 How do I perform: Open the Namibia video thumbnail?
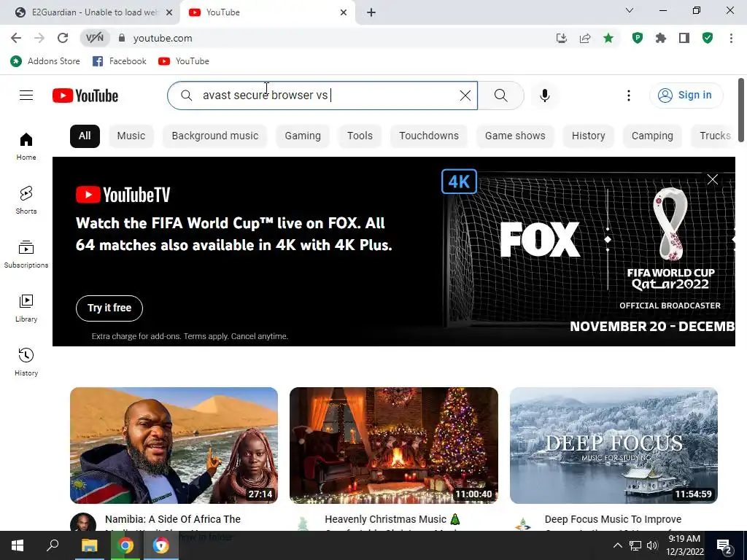coord(174,446)
